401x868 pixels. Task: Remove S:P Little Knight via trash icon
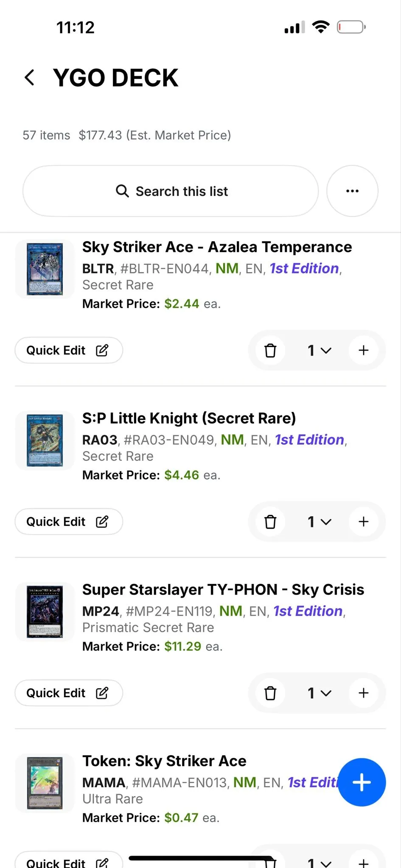(x=270, y=522)
